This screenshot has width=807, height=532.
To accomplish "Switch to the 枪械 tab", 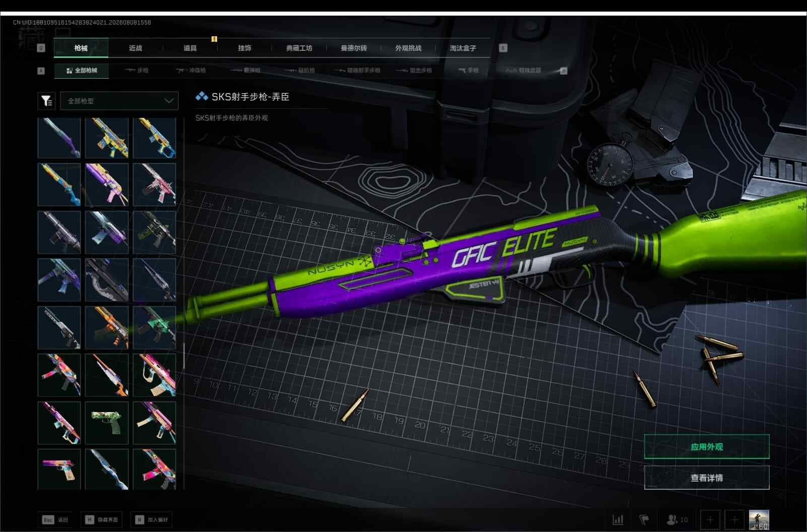I will click(x=81, y=48).
